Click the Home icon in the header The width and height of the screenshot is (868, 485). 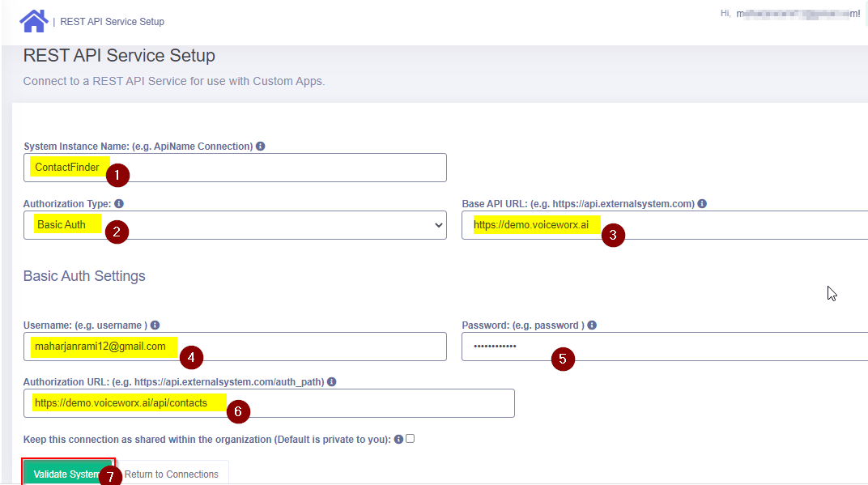tap(33, 21)
